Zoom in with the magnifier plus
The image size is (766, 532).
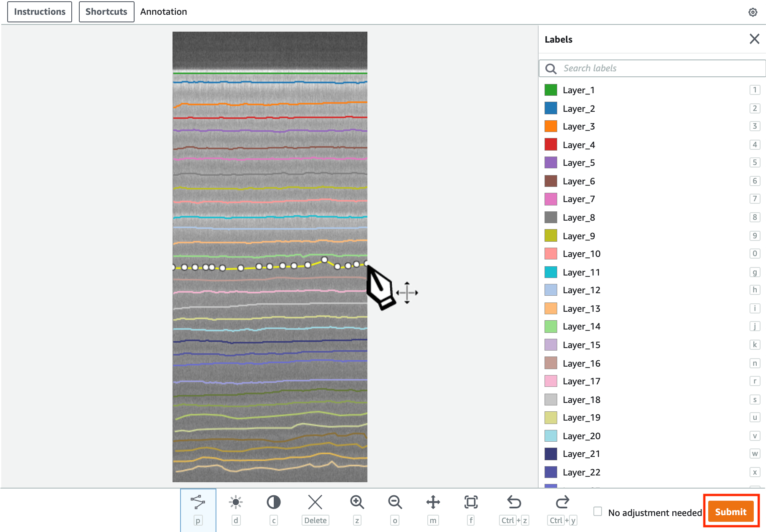[x=357, y=502]
